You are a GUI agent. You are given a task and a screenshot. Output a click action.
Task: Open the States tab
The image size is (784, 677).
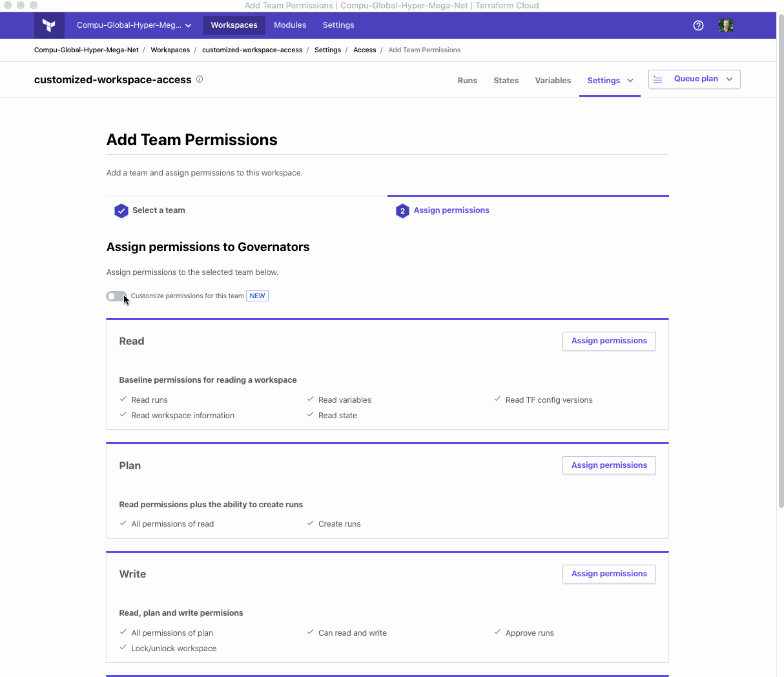tap(506, 81)
